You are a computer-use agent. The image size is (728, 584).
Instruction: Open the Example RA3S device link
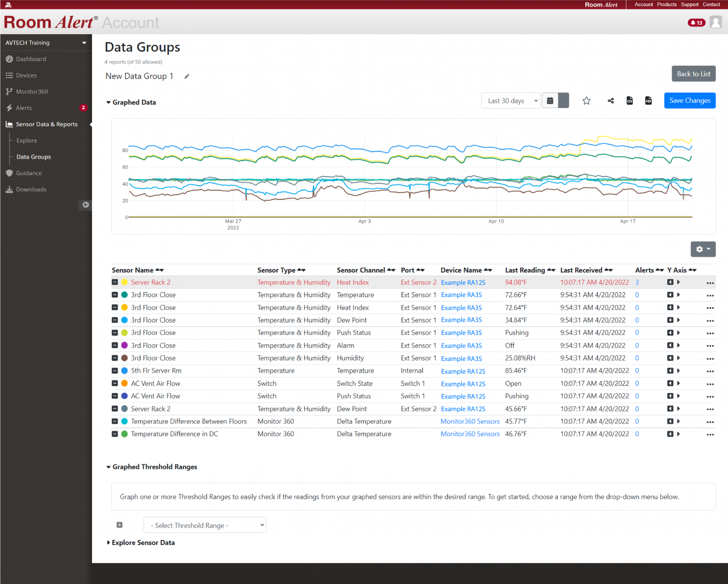click(x=461, y=295)
